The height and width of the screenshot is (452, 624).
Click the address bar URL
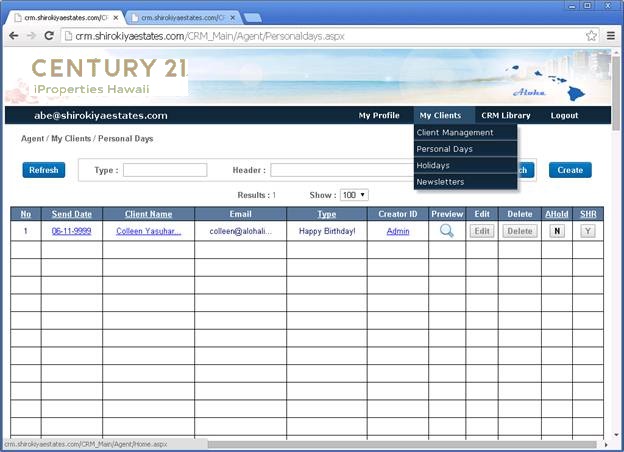[210, 36]
